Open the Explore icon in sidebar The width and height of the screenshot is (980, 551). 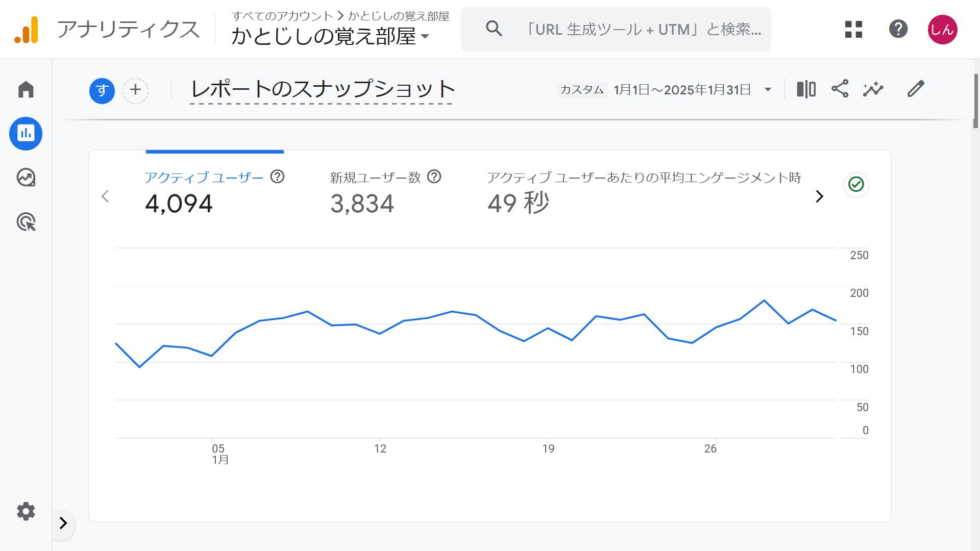pyautogui.click(x=26, y=178)
